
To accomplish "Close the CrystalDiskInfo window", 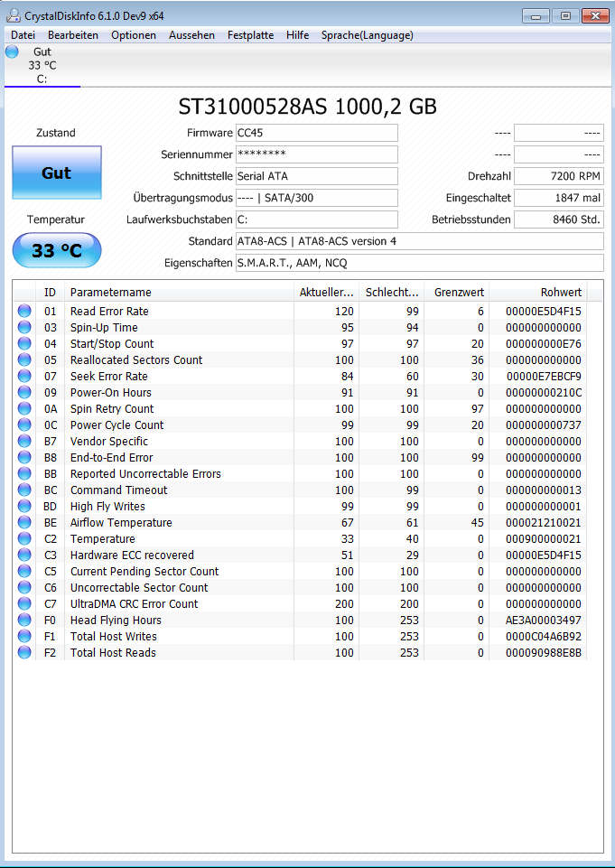I will [x=595, y=16].
